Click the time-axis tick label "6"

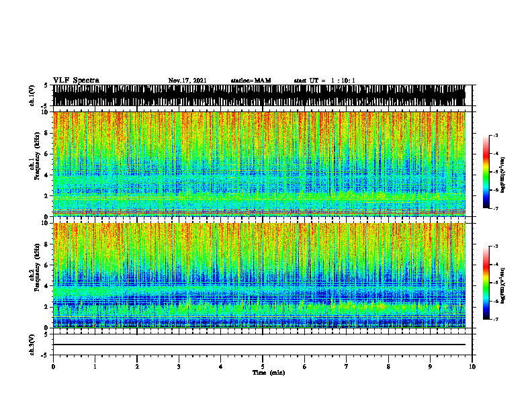pyautogui.click(x=305, y=367)
